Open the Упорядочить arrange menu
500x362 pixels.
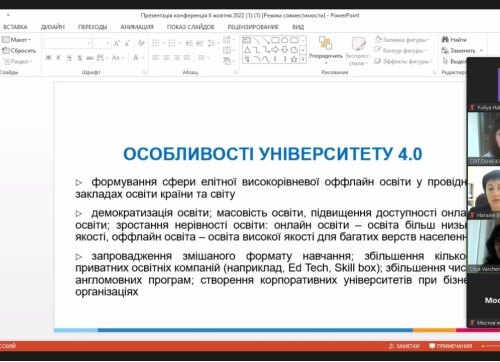pos(325,49)
